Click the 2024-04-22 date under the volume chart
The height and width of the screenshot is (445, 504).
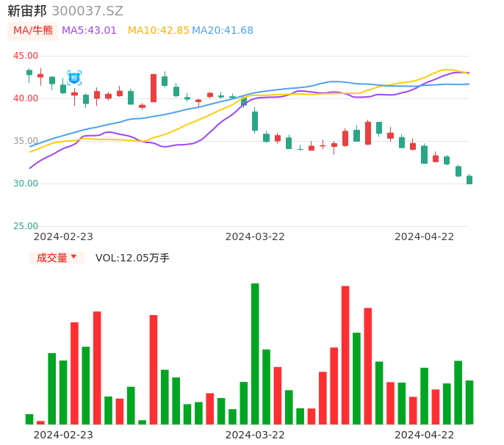[425, 435]
